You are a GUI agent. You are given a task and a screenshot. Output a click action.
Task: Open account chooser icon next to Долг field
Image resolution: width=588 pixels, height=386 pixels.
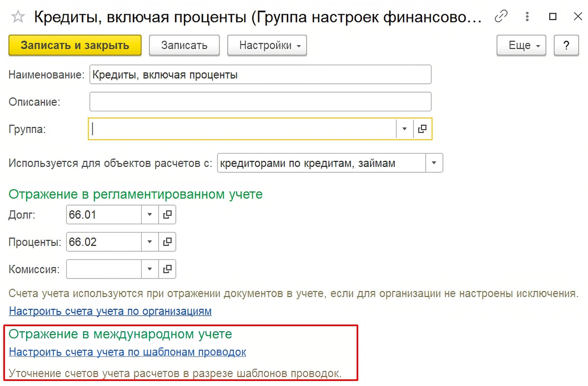coord(167,214)
